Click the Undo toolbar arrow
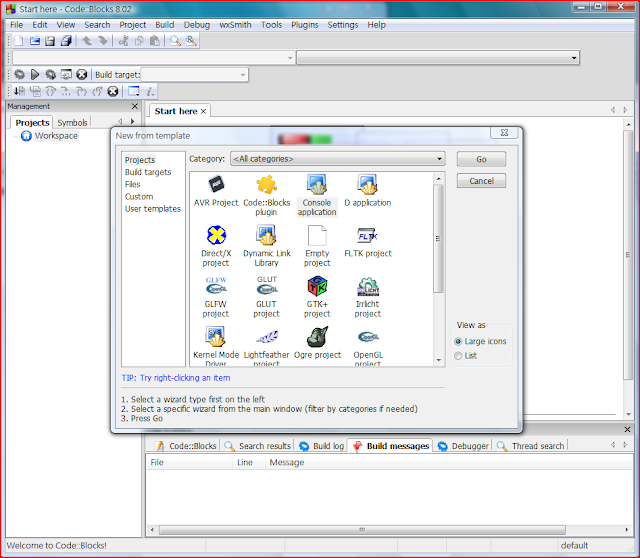This screenshot has width=640, height=558. pos(87,40)
